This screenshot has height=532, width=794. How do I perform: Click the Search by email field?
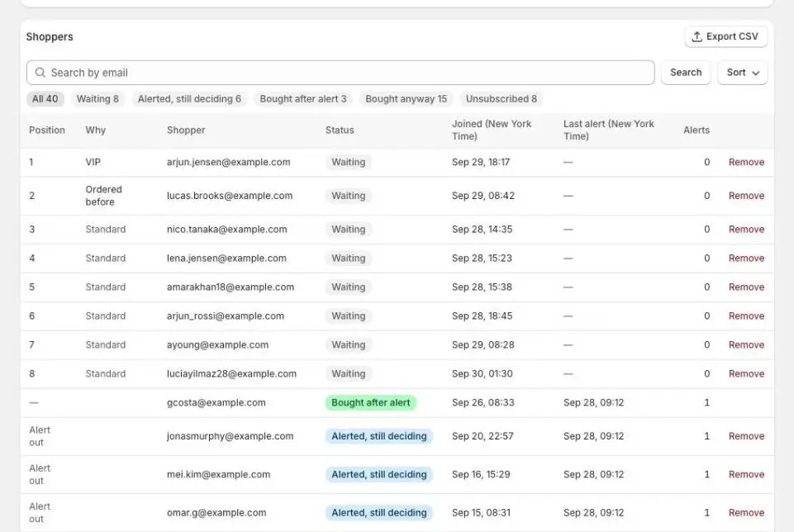340,73
